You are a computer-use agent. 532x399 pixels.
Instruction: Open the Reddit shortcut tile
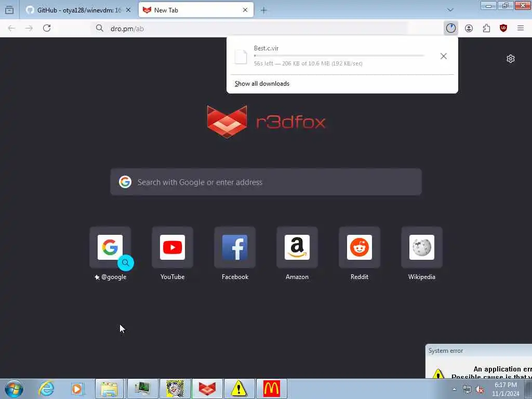pyautogui.click(x=360, y=247)
